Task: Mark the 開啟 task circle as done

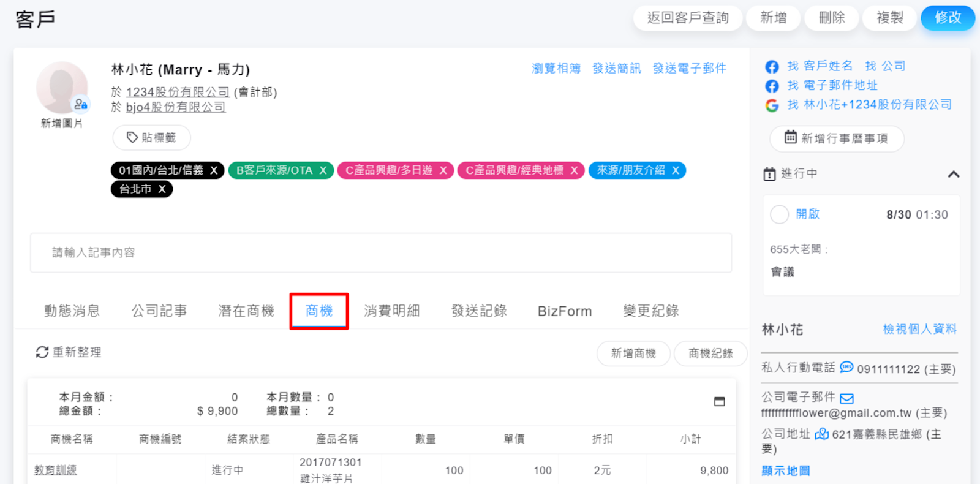Action: pos(779,214)
